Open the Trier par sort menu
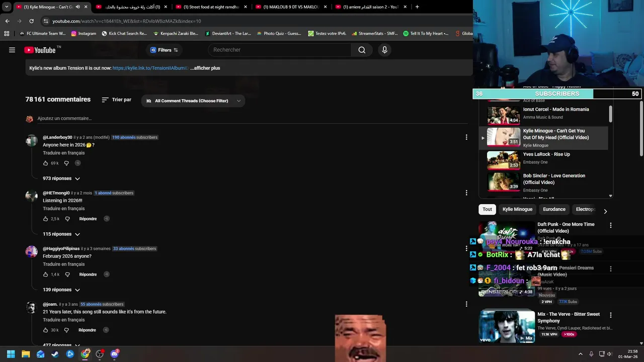The width and height of the screenshot is (644, 362). click(x=116, y=100)
